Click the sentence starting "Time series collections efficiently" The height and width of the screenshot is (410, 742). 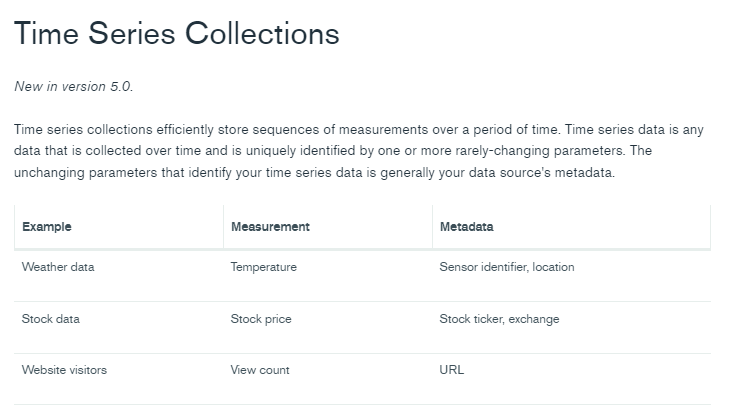(200, 130)
